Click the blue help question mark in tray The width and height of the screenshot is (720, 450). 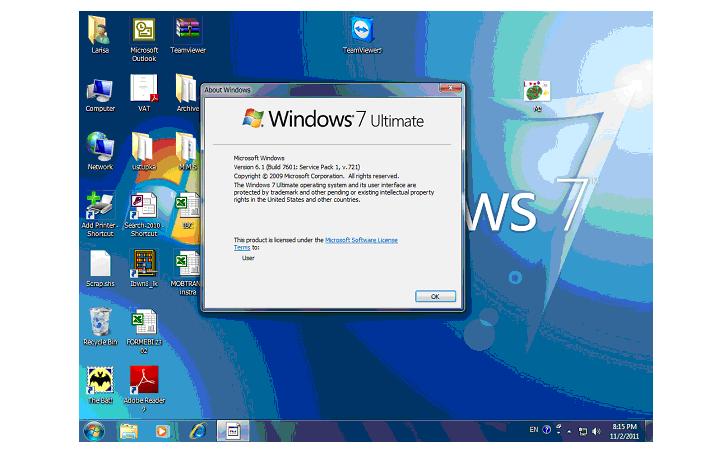tap(546, 430)
